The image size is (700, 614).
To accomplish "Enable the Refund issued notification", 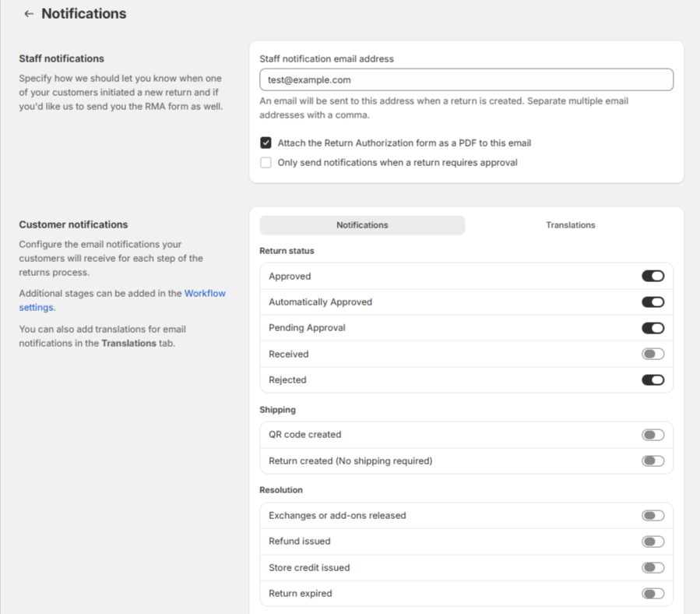I will point(653,542).
